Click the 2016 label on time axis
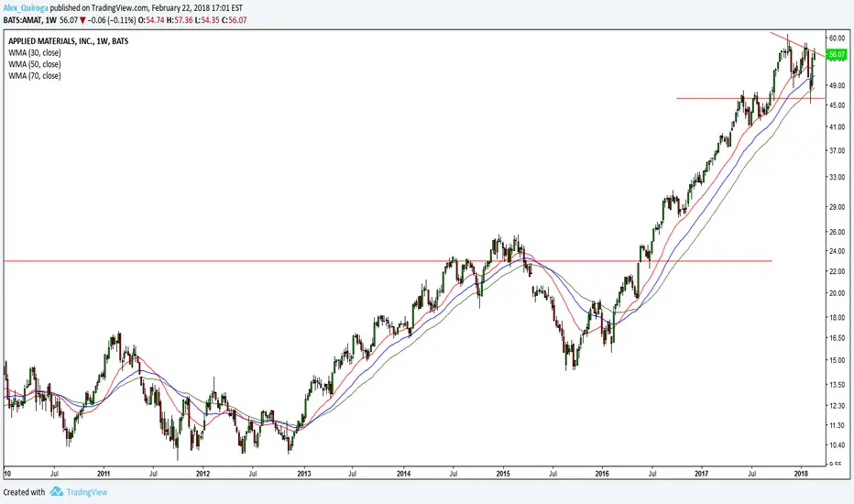 (602, 474)
